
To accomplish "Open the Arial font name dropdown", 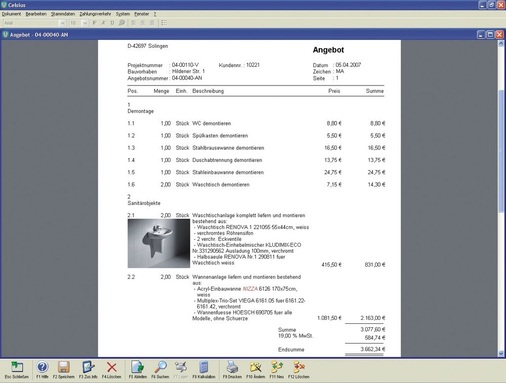I will pyautogui.click(x=62, y=23).
